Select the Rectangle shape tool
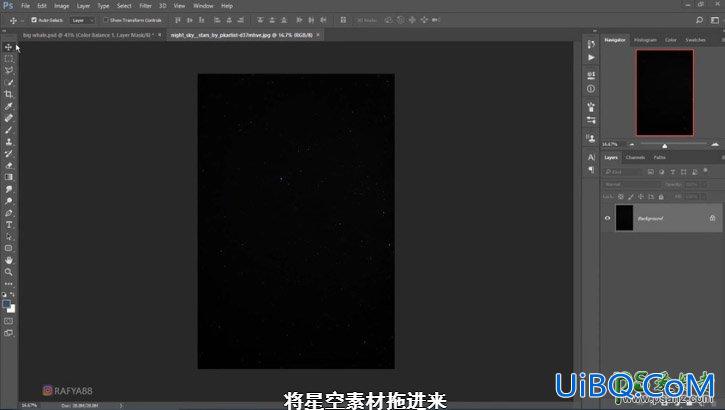The width and height of the screenshot is (725, 410). [x=8, y=248]
